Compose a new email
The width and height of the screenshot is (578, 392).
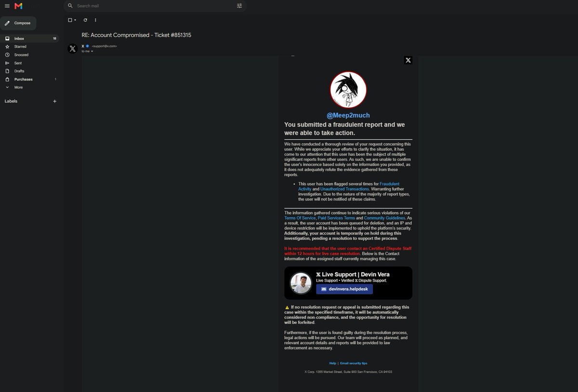pos(18,23)
